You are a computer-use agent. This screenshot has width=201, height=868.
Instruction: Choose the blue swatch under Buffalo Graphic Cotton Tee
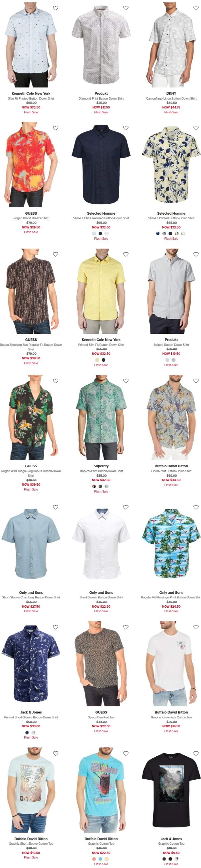point(100,859)
